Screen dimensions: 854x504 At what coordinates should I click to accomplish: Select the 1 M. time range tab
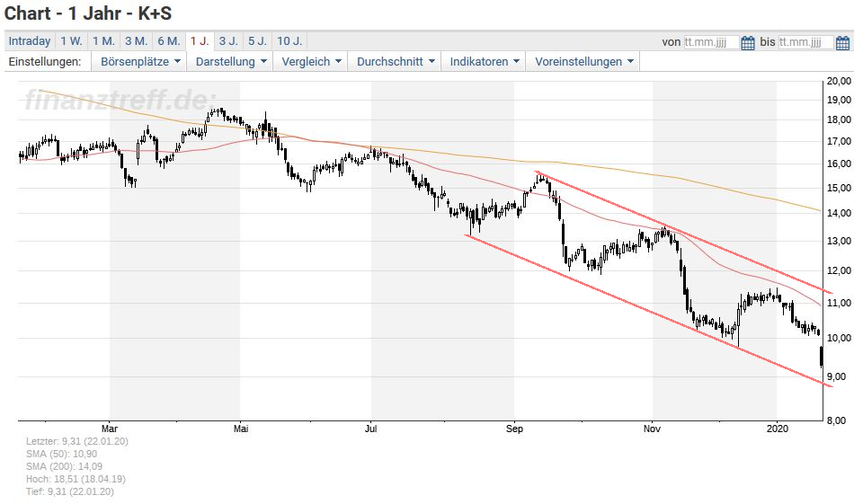tap(103, 40)
